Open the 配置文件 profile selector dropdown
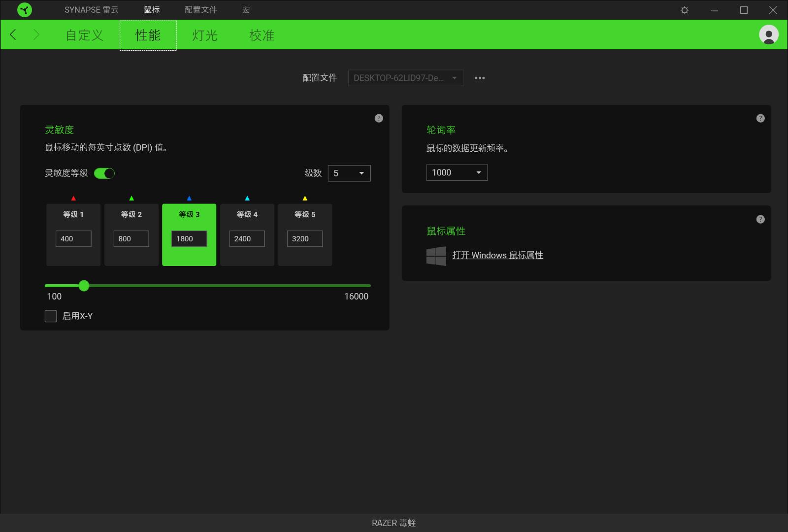This screenshot has height=532, width=788. point(405,78)
